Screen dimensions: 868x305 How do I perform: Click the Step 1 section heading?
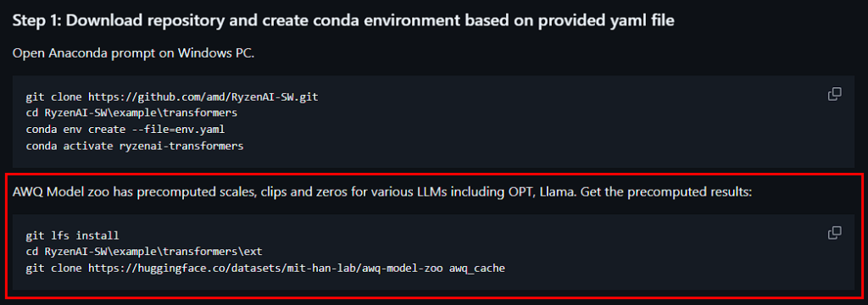point(343,20)
